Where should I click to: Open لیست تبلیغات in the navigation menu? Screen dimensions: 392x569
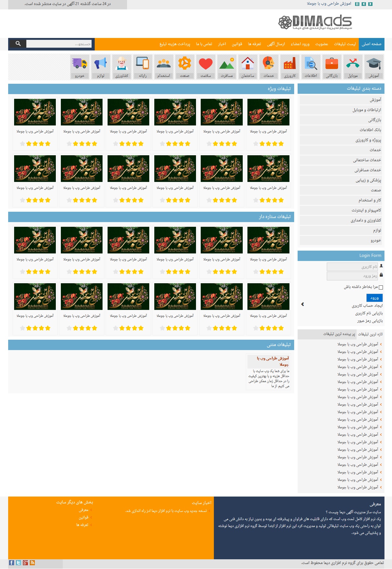(x=345, y=44)
